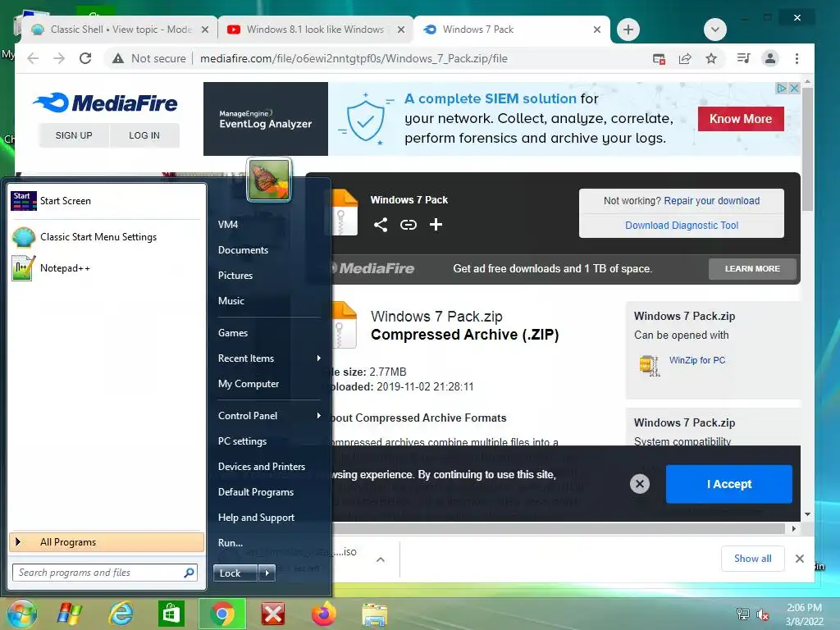This screenshot has width=840, height=630.
Task: Open the tab search dropdown
Action: (x=714, y=30)
